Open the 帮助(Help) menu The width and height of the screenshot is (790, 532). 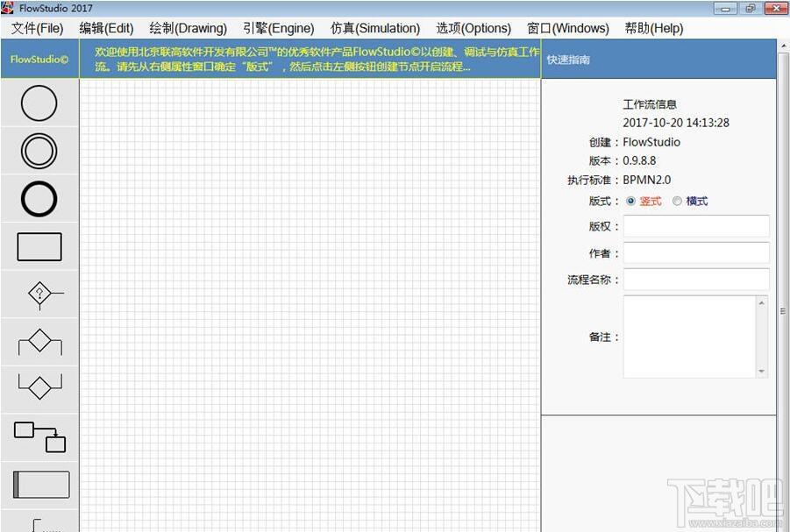654,28
